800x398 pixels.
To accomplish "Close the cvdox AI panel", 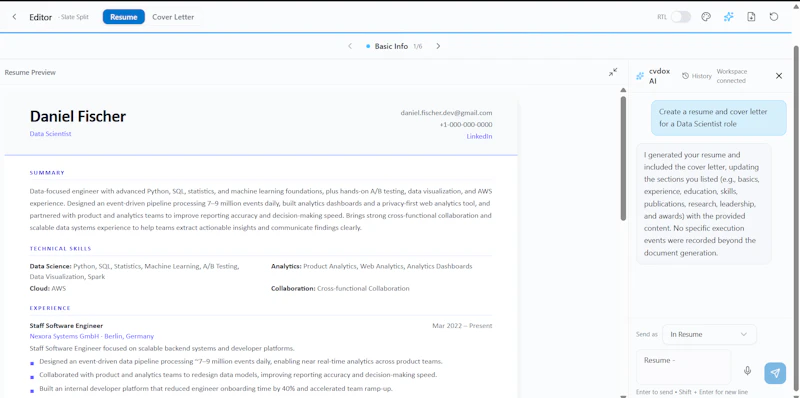I will point(779,76).
